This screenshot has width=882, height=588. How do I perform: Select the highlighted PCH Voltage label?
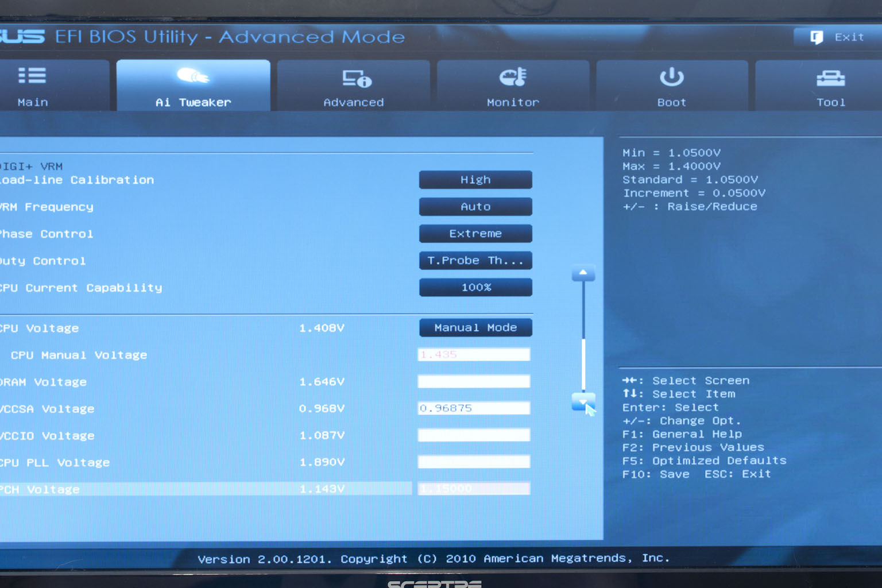click(x=40, y=489)
